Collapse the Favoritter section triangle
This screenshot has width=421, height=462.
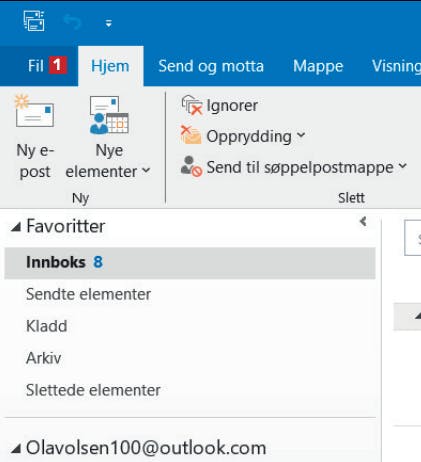point(16,227)
